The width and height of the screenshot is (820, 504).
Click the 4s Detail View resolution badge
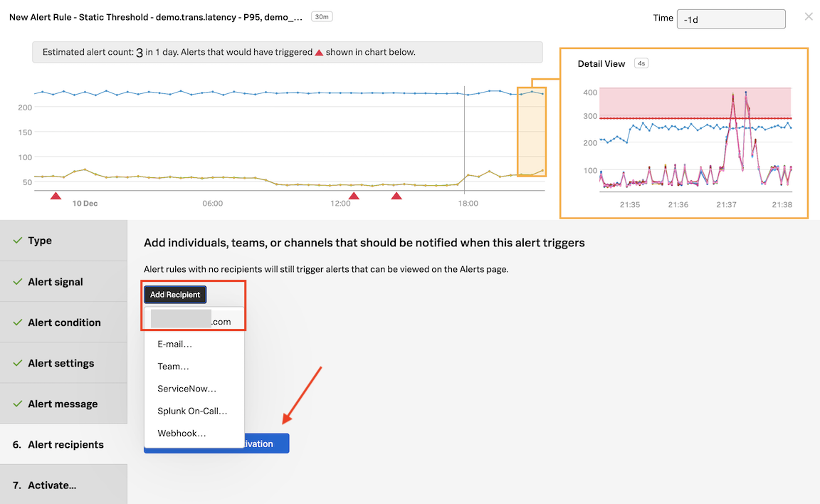pos(641,63)
